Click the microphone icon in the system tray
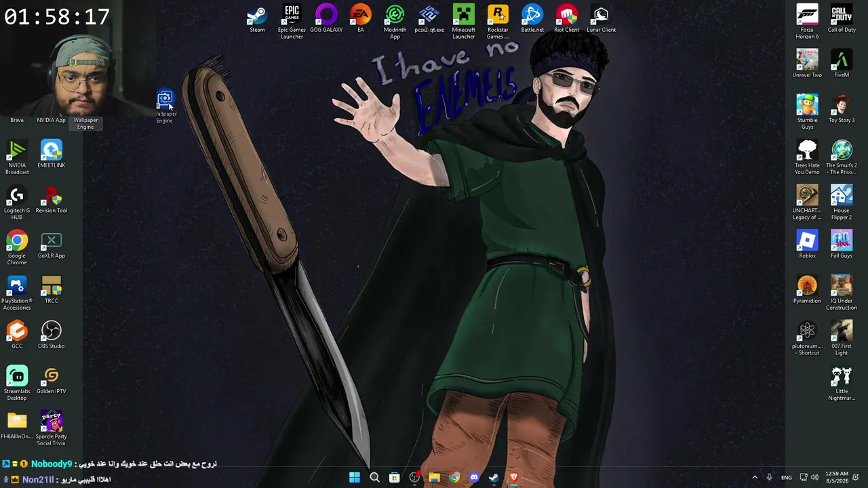Viewport: 868px width, 488px height. tap(769, 478)
